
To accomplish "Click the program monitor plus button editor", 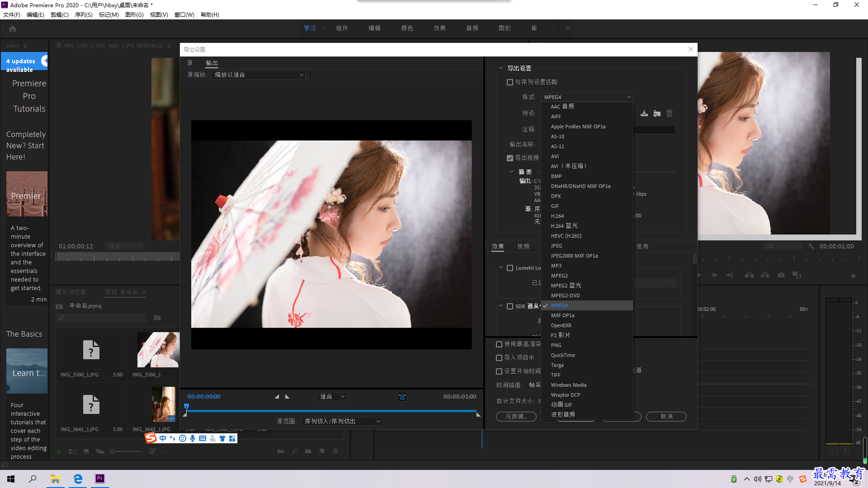I will click(x=853, y=276).
